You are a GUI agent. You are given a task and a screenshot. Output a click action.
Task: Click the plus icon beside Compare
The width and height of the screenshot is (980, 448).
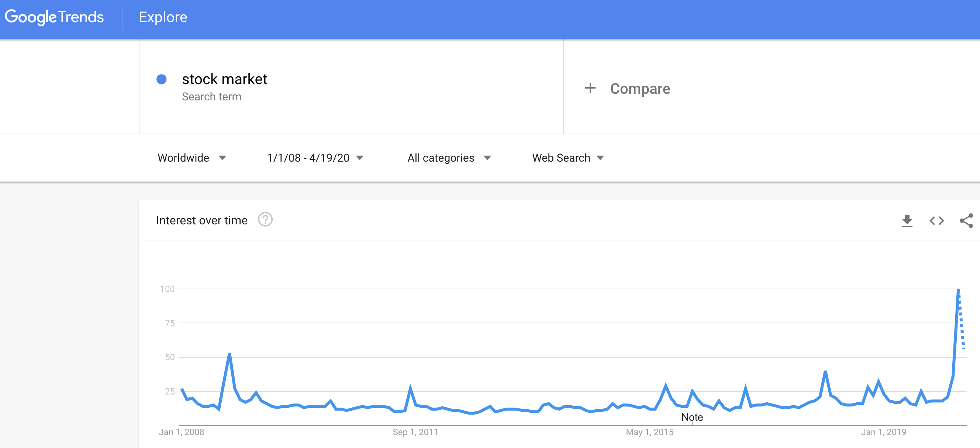click(x=590, y=88)
